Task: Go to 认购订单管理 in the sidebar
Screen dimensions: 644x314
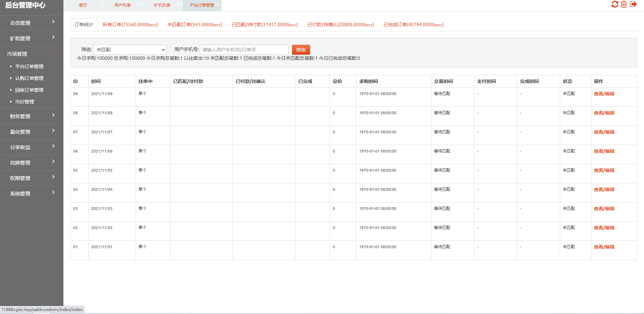Action: coord(29,78)
